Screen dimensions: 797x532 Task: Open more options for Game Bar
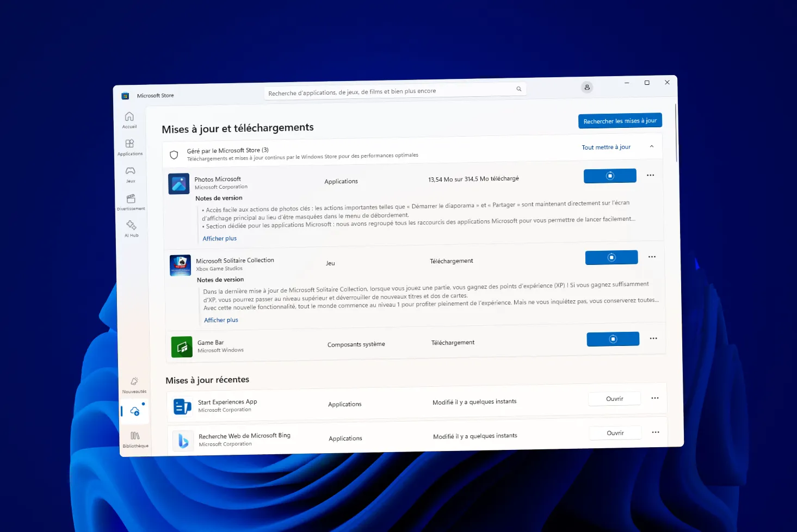point(653,338)
